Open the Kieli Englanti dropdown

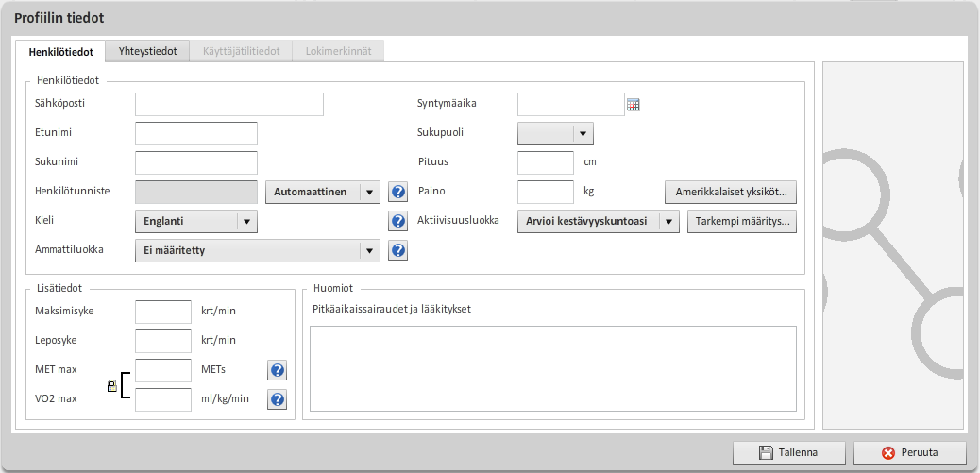coord(196,221)
